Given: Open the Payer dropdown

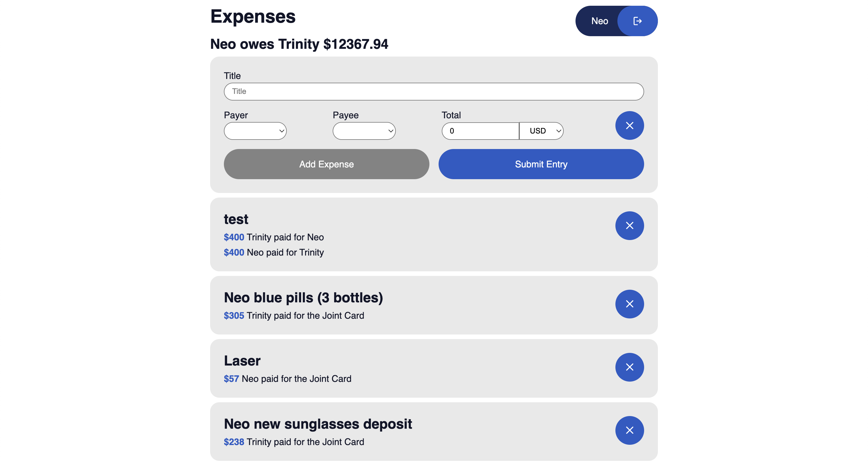Looking at the screenshot, I should tap(255, 131).
